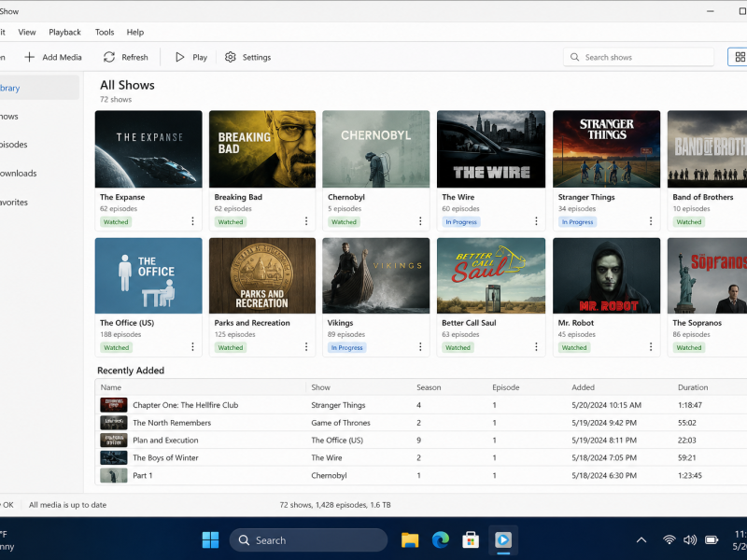Open the View menu
Screen dimensions: 747x560
(x=27, y=32)
